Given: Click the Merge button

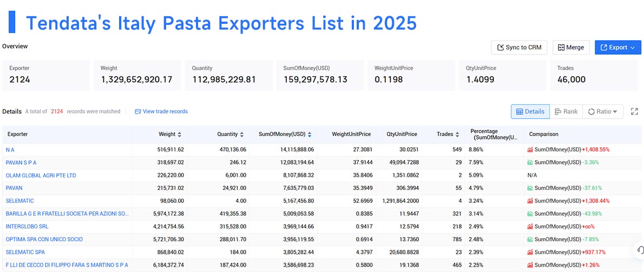Looking at the screenshot, I should click(x=571, y=47).
